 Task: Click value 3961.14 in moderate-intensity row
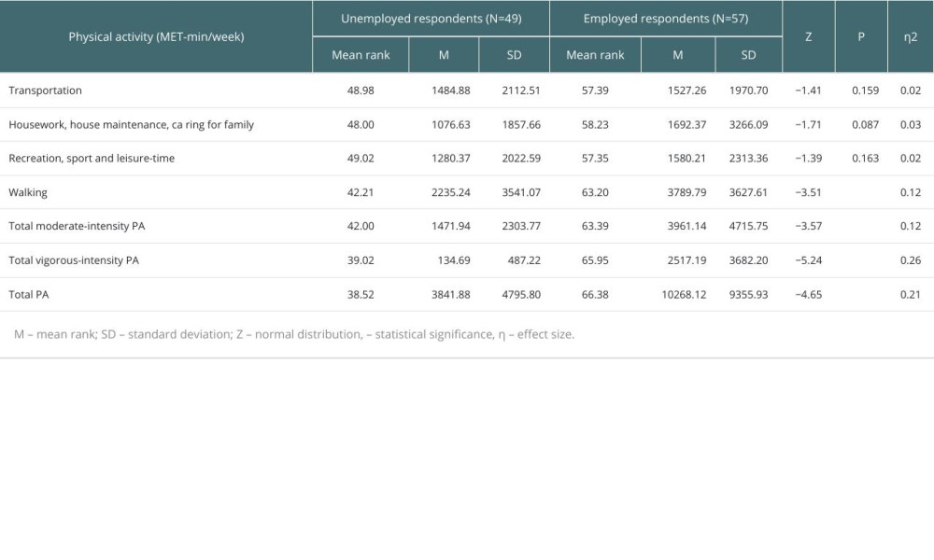686,226
